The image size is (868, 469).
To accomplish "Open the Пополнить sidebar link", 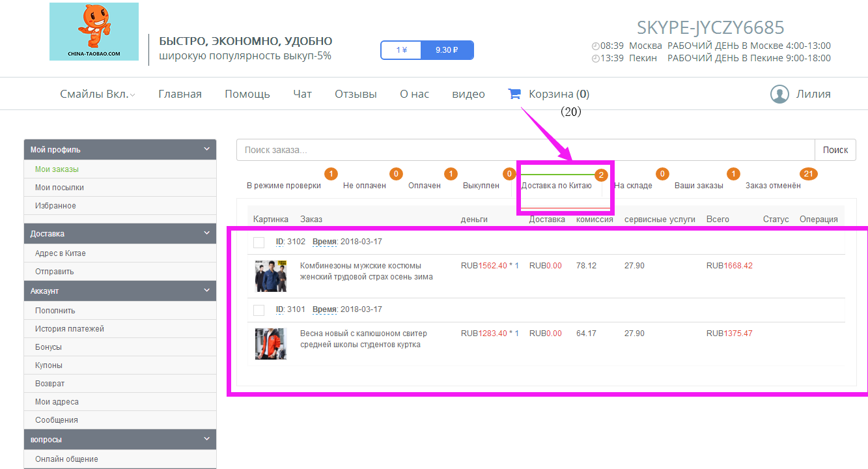I will (55, 311).
